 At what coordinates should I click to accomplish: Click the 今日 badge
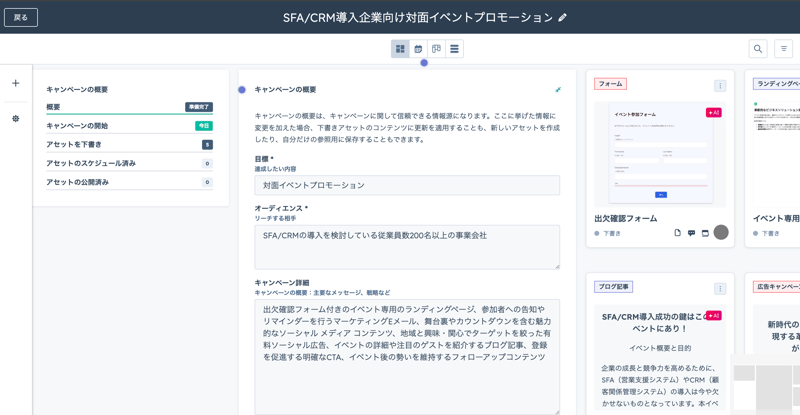pos(204,126)
